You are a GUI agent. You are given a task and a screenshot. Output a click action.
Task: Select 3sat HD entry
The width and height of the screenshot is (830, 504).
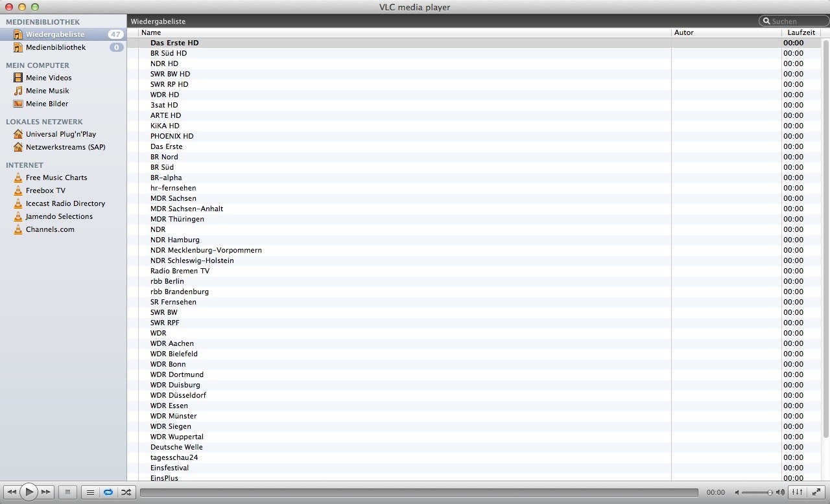tap(474, 105)
